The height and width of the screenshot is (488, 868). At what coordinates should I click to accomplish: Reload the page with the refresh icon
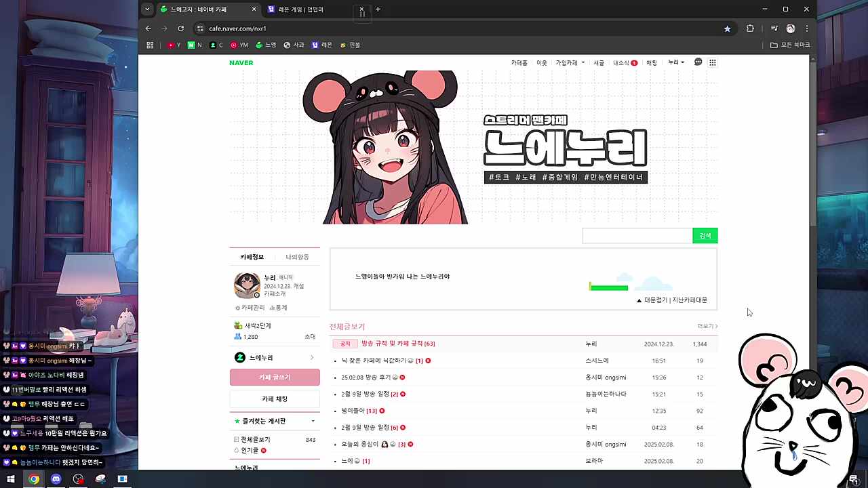coord(181,28)
